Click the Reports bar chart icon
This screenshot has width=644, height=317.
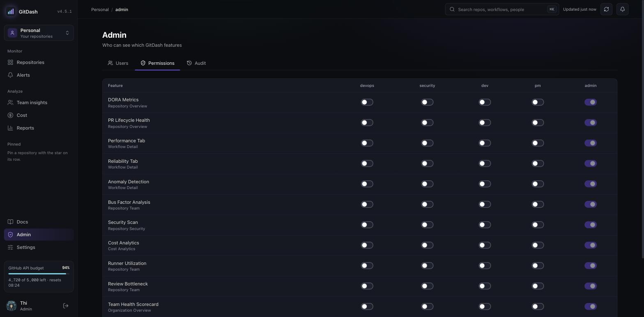(10, 128)
